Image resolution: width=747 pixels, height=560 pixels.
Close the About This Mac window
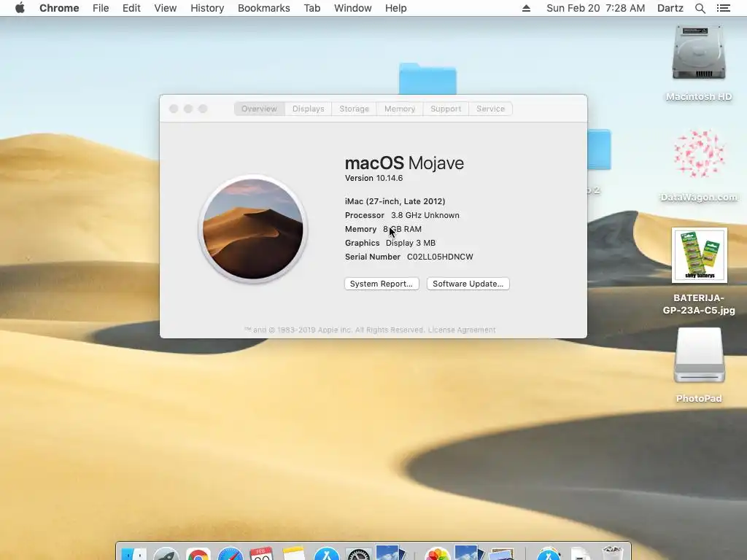click(x=174, y=109)
